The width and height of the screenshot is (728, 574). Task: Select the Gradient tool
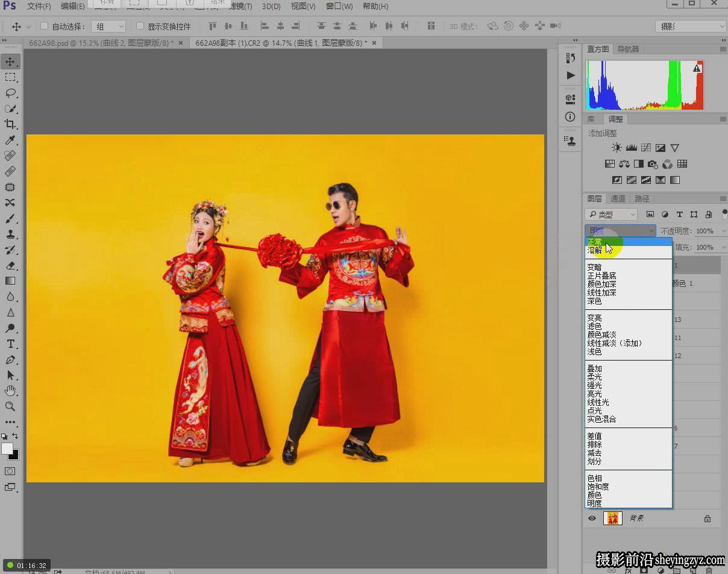pos(10,281)
